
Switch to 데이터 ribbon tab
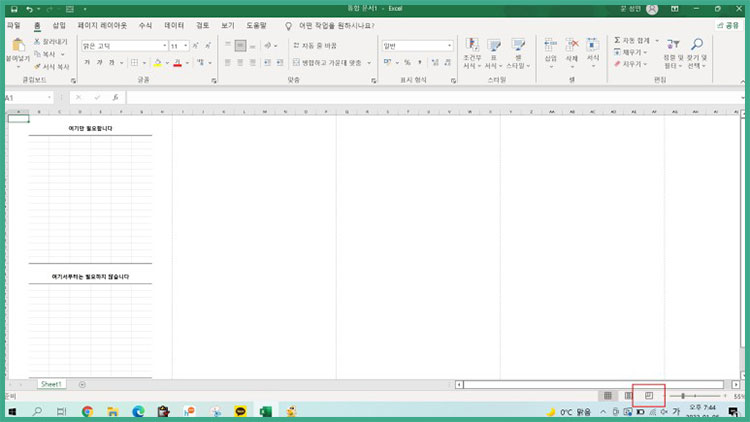click(174, 25)
